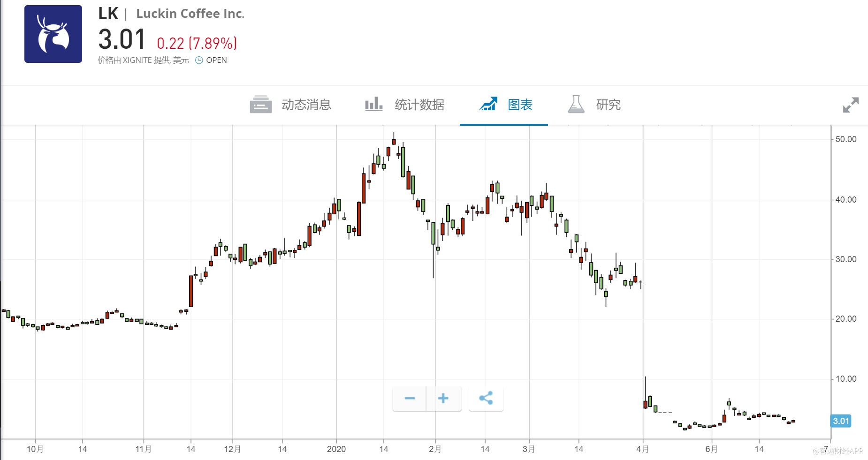868x460 pixels.
Task: Click the bar chart statistics icon
Action: 373,104
